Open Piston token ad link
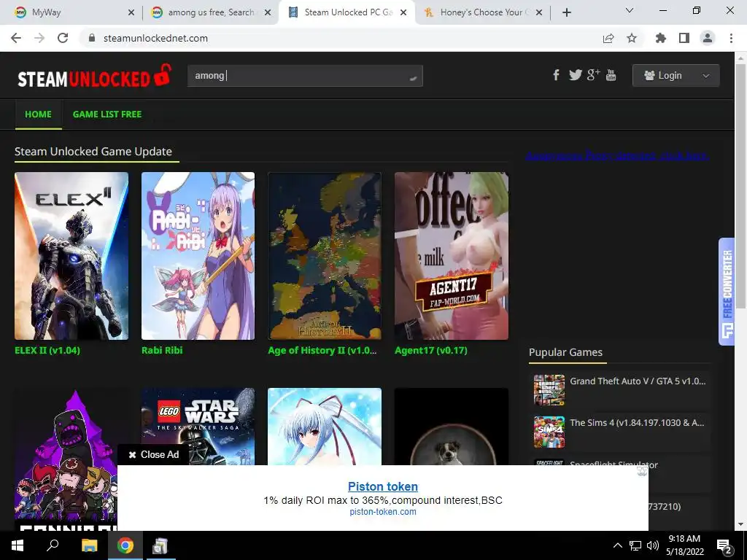This screenshot has height=560, width=747. 383,486
